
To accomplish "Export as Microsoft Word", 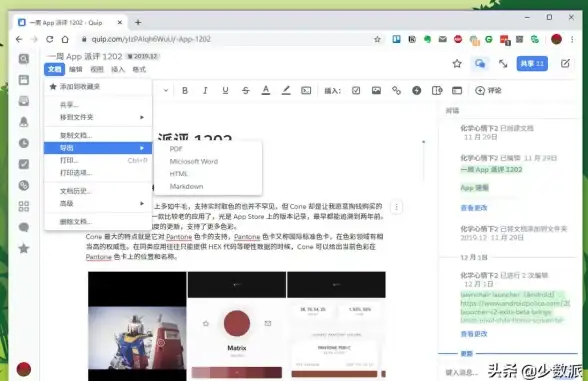I will pos(208,162).
